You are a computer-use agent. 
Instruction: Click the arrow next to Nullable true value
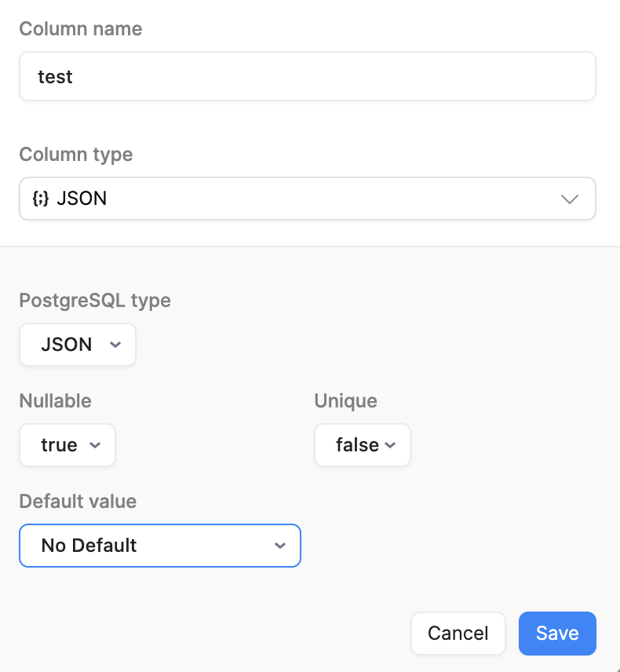coord(95,445)
